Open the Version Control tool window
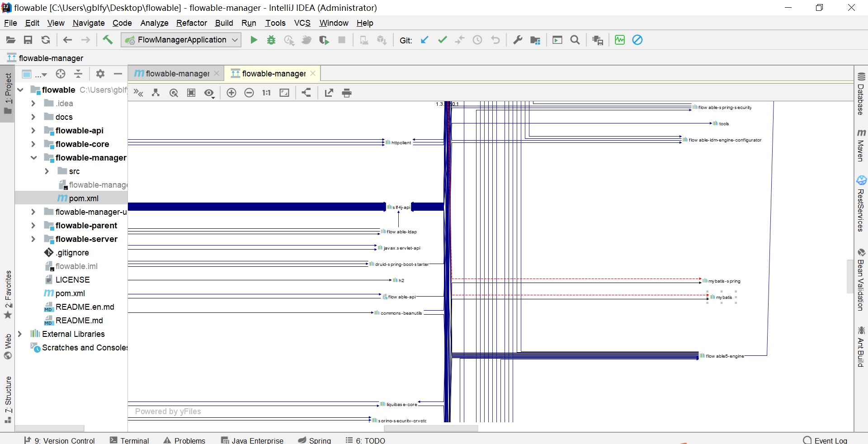 [60, 440]
